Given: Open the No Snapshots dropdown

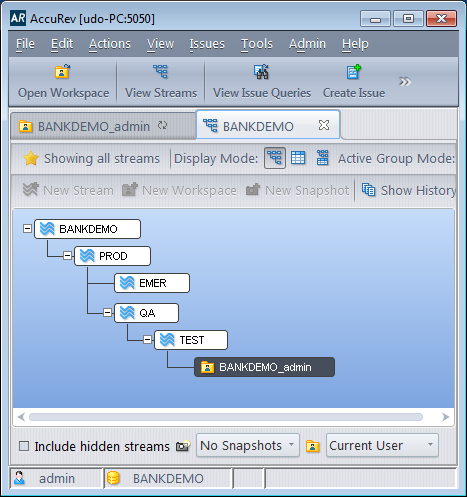Looking at the screenshot, I should click(x=248, y=445).
